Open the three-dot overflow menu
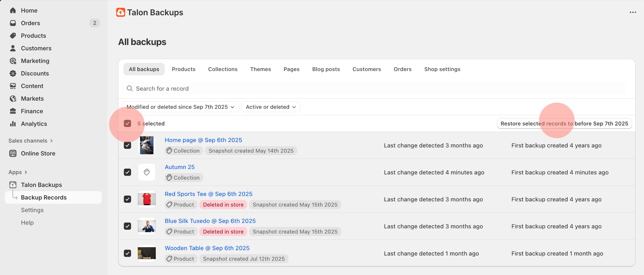This screenshot has width=644, height=275. pyautogui.click(x=633, y=12)
